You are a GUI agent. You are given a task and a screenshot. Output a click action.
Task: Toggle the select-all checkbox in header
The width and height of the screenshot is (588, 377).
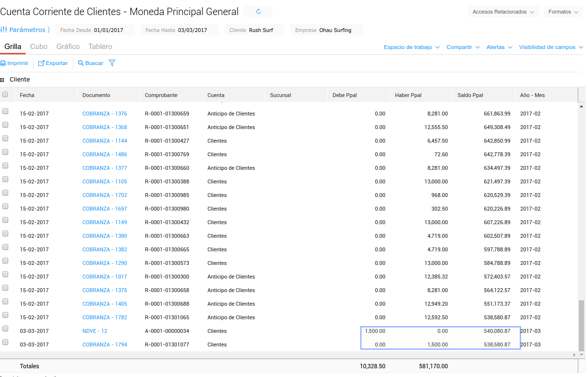click(x=5, y=95)
